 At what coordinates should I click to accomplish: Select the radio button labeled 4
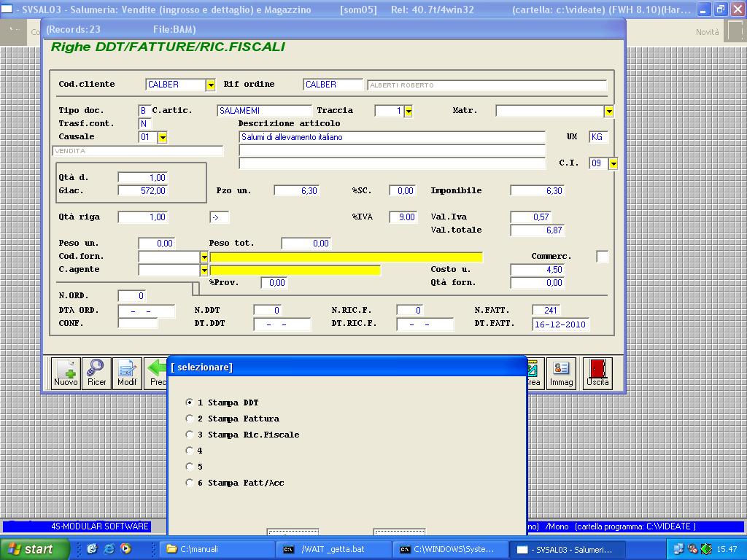(190, 451)
